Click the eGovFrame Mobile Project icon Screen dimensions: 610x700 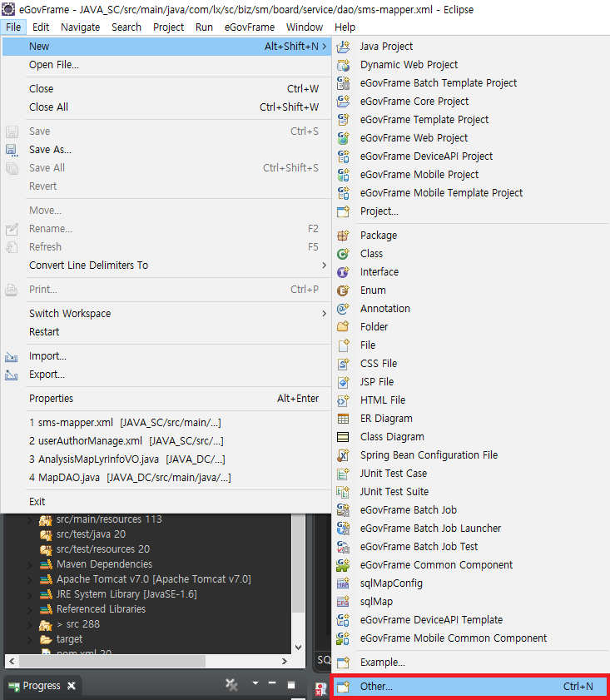click(x=343, y=175)
